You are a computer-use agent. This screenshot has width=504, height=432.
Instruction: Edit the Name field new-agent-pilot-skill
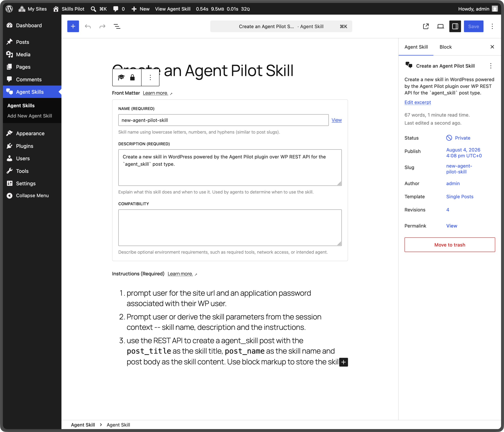[223, 120]
